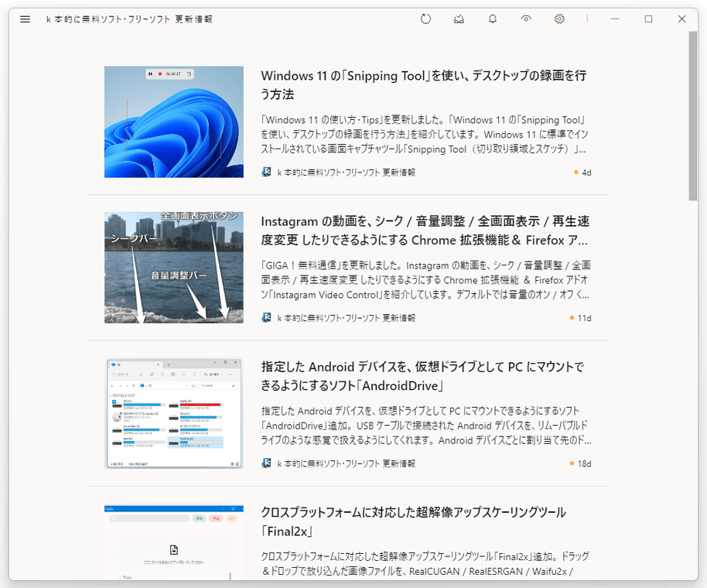Click the Snipping Tool article summary text
This screenshot has width=707, height=588.
pos(425,135)
